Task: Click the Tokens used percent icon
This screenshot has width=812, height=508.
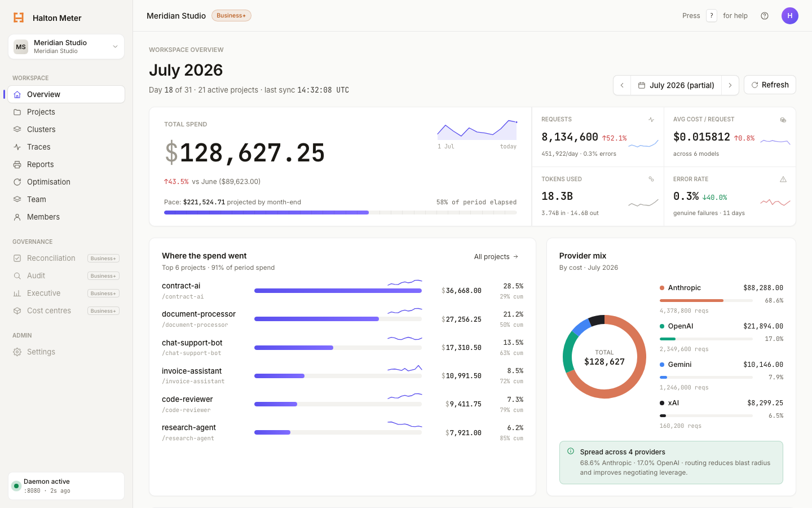Action: click(x=651, y=179)
